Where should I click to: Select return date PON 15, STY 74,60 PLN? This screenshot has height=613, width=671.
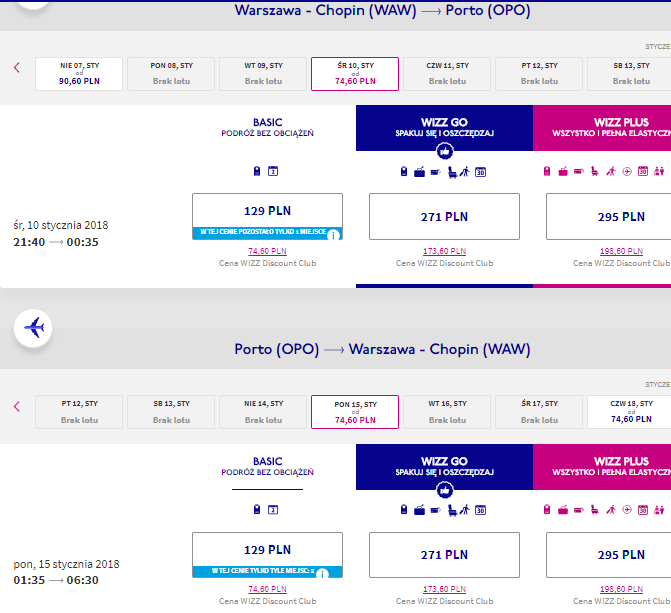click(355, 412)
